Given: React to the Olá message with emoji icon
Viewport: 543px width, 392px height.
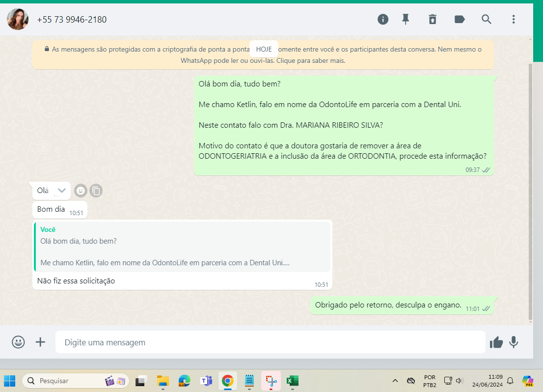Looking at the screenshot, I should (x=81, y=191).
